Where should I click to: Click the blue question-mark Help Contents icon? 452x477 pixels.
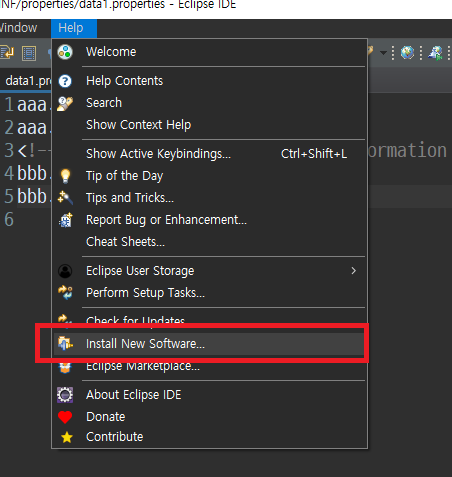[x=65, y=81]
